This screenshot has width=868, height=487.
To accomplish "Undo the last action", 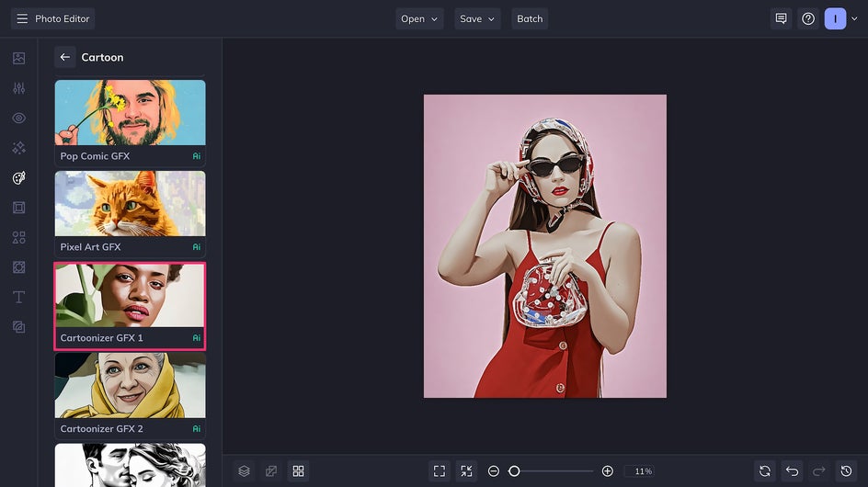I will point(793,471).
